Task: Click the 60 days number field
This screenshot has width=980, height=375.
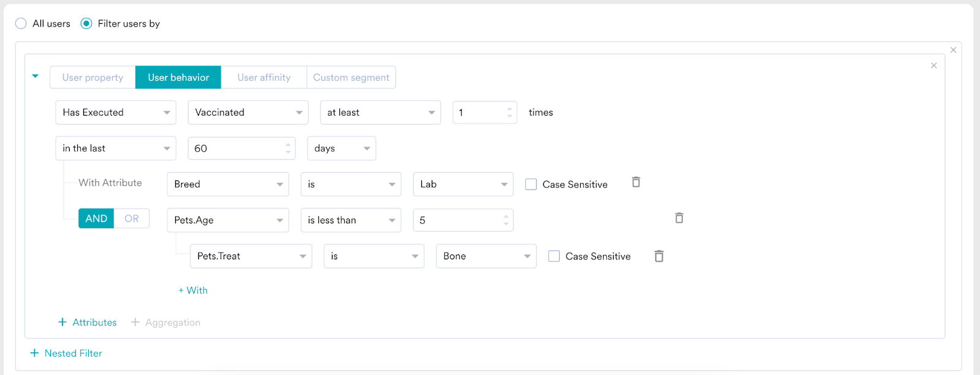Action: pos(236,149)
